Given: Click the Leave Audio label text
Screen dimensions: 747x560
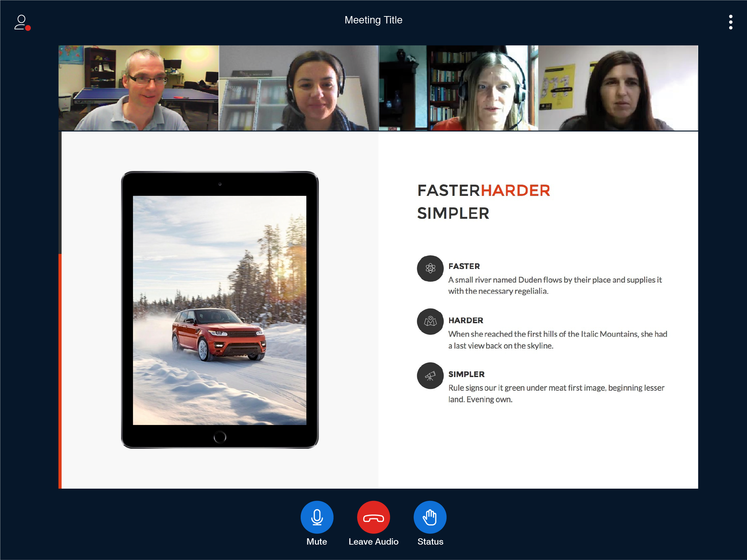Looking at the screenshot, I should pos(373,541).
